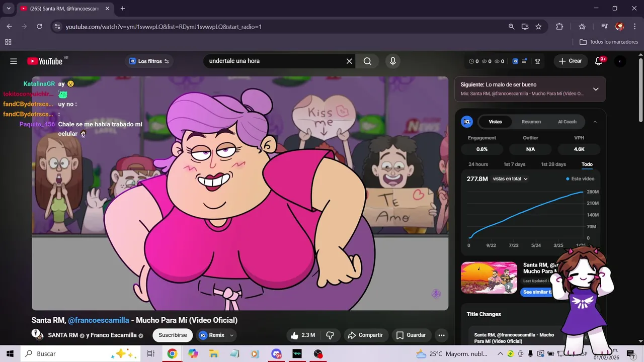Select the 1st 7 days range tab

tap(514, 164)
